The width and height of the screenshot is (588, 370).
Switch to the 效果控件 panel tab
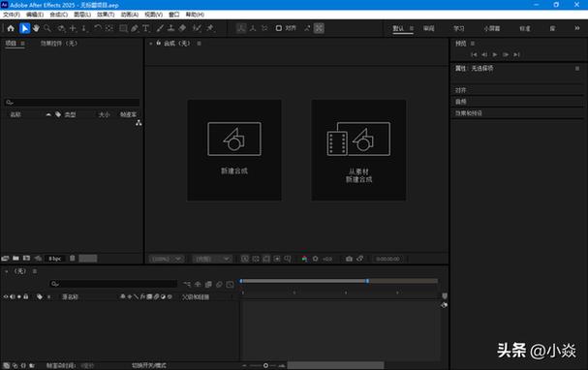click(59, 44)
